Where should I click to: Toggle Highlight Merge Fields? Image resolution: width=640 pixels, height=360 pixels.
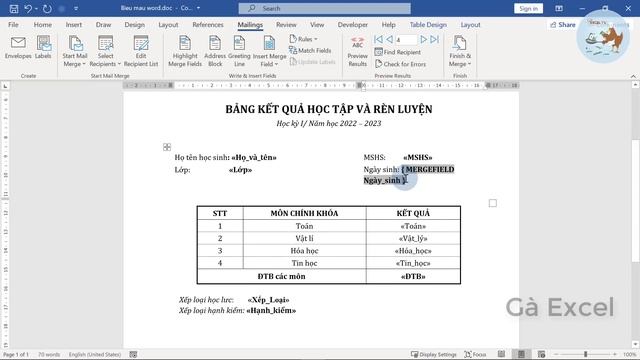click(185, 51)
